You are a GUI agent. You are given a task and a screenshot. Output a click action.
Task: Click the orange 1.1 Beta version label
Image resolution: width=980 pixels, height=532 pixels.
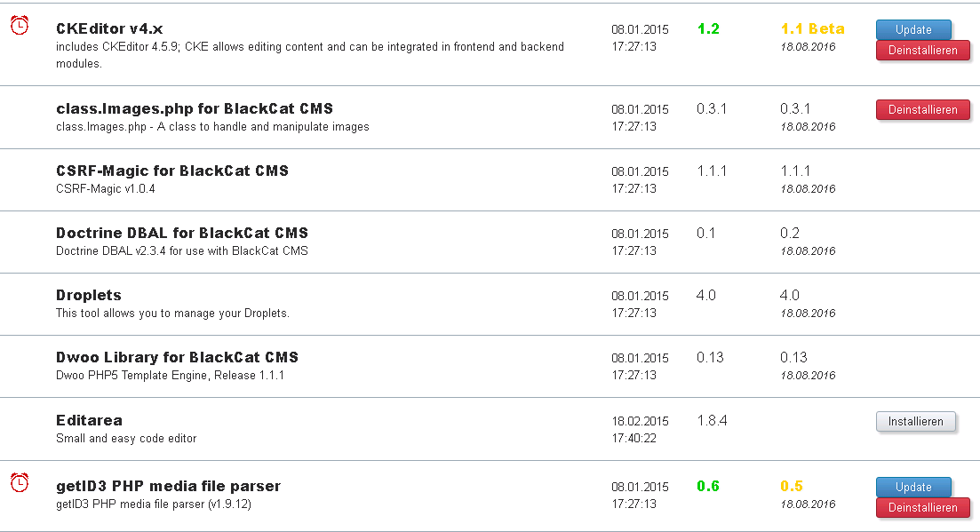point(812,28)
